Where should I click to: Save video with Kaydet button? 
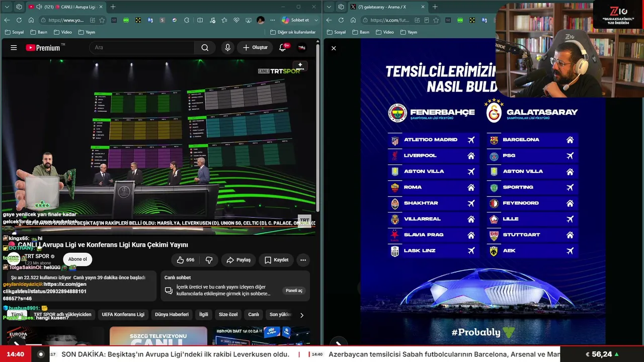(276, 260)
